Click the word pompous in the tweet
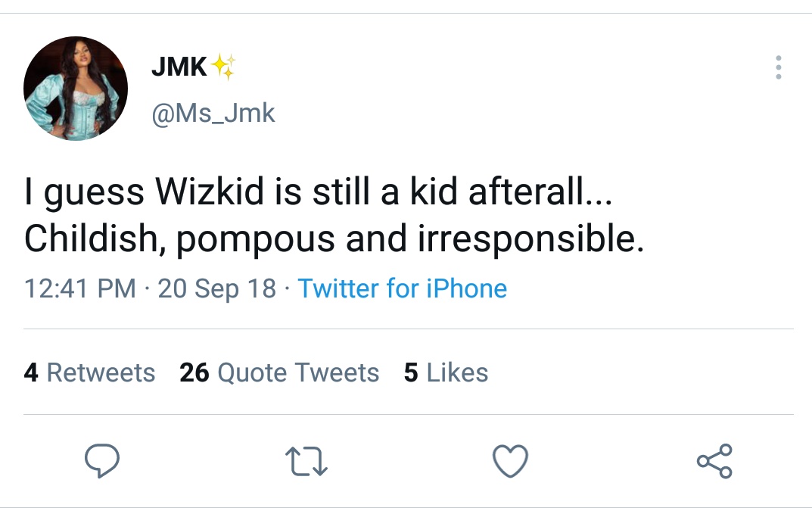The image size is (812, 514). pos(257,241)
